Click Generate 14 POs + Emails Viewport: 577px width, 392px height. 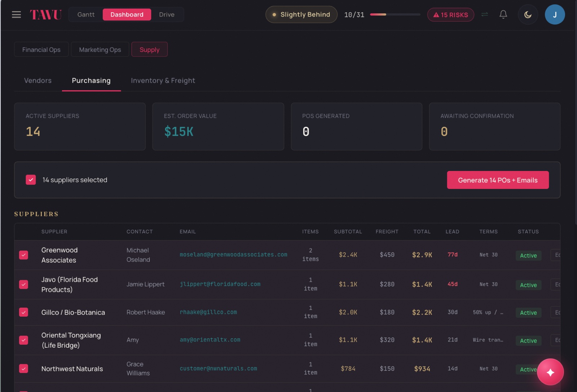(x=498, y=180)
